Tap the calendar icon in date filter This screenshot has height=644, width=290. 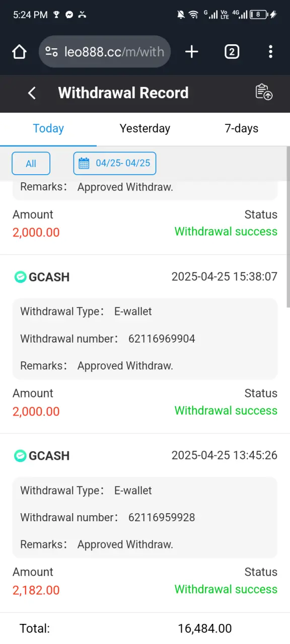coord(84,164)
